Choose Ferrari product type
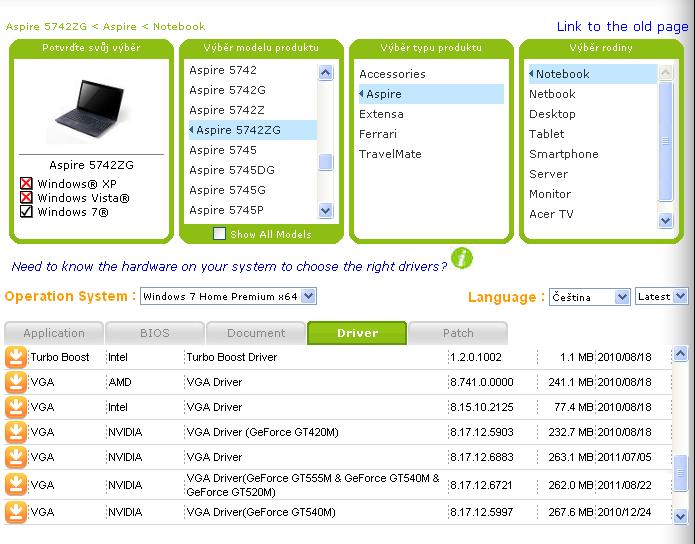 [378, 134]
